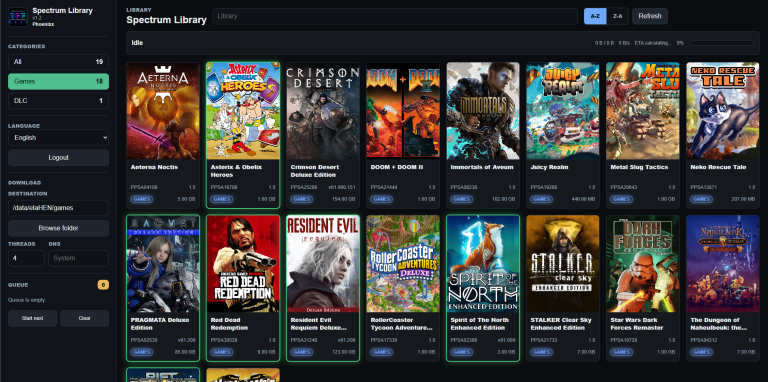Select the All category

click(58, 62)
